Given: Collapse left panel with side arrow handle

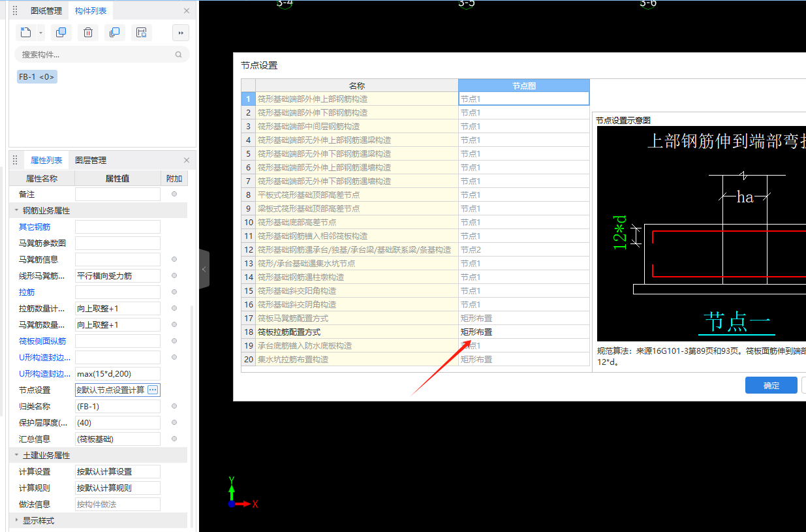Looking at the screenshot, I should click(x=204, y=269).
